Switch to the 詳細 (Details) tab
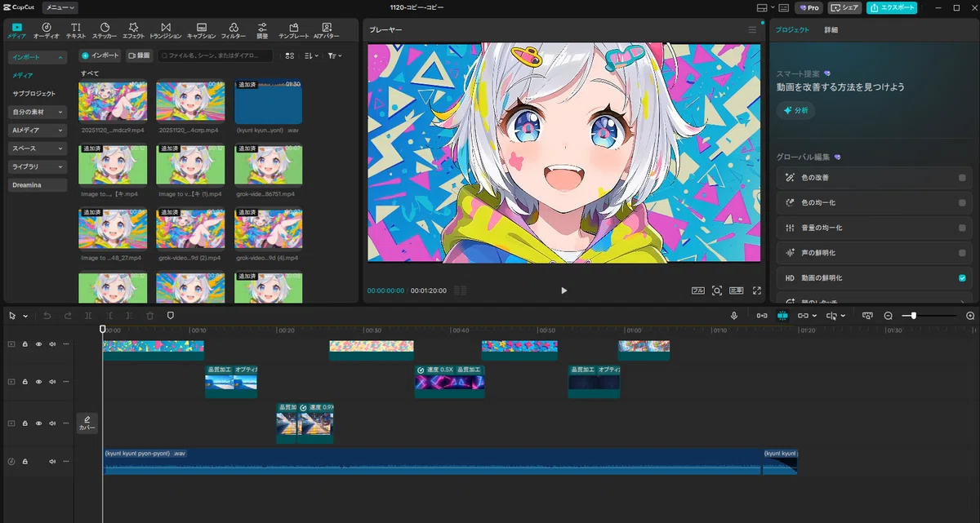The height and width of the screenshot is (523, 980). (831, 29)
